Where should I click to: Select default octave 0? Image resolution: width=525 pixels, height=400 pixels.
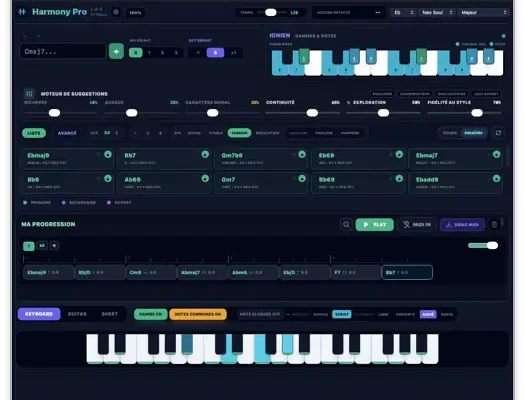(x=215, y=53)
